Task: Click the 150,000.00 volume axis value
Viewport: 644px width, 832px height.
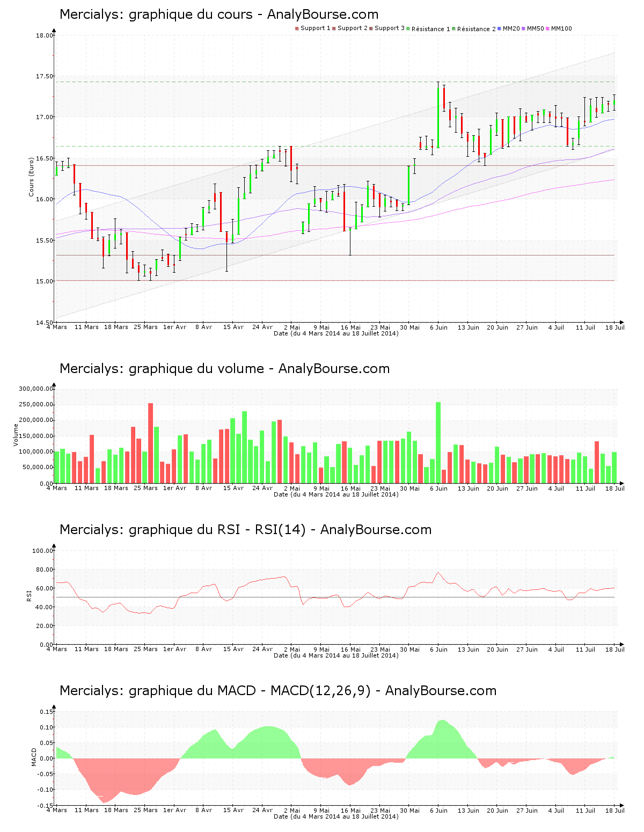Action: click(36, 436)
